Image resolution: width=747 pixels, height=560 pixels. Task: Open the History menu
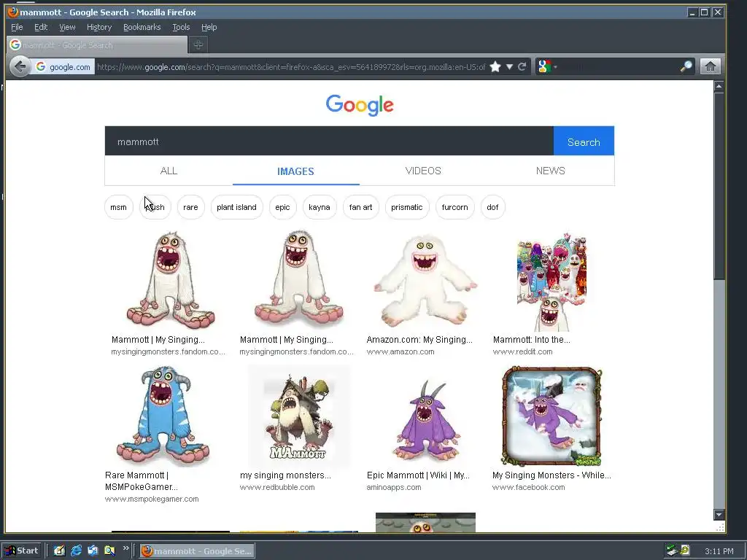[99, 27]
